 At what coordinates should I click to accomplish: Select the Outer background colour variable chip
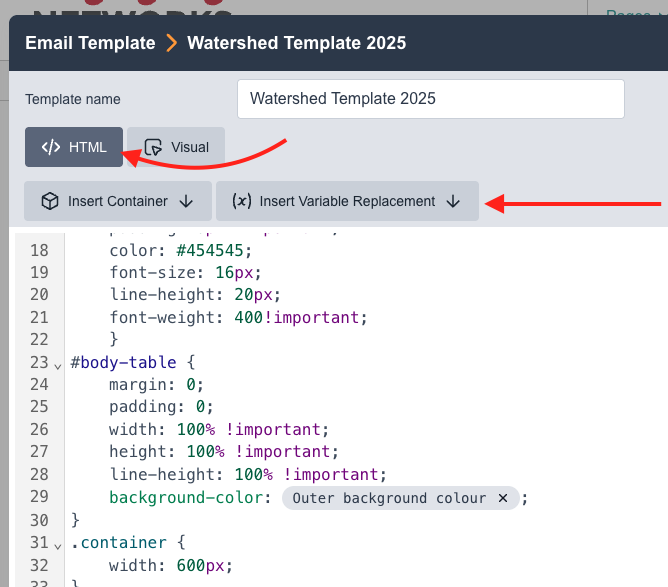pyautogui.click(x=388, y=498)
